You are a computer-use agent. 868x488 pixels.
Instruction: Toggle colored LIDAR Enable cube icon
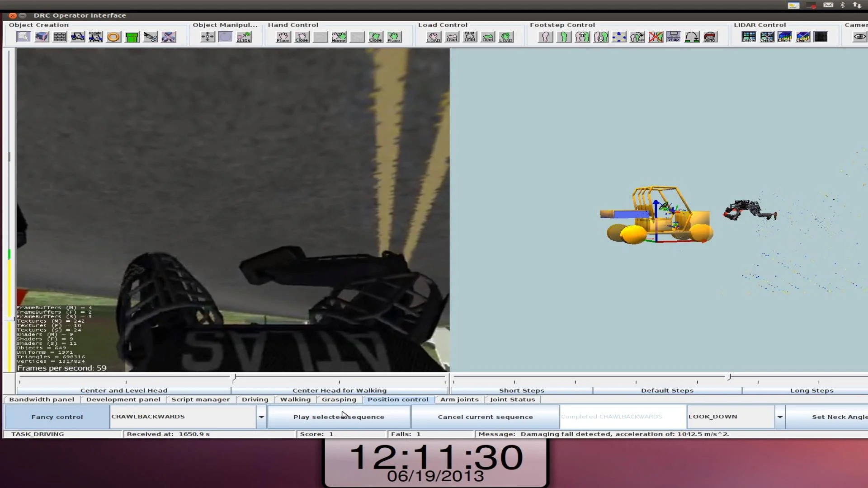tap(785, 37)
